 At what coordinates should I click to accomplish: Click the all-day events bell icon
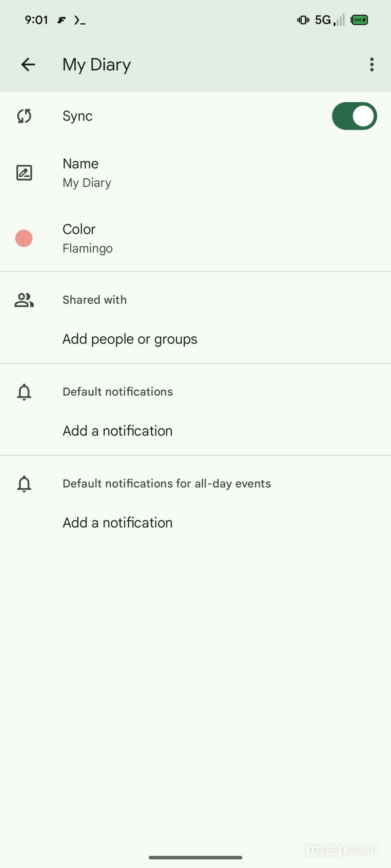tap(24, 484)
